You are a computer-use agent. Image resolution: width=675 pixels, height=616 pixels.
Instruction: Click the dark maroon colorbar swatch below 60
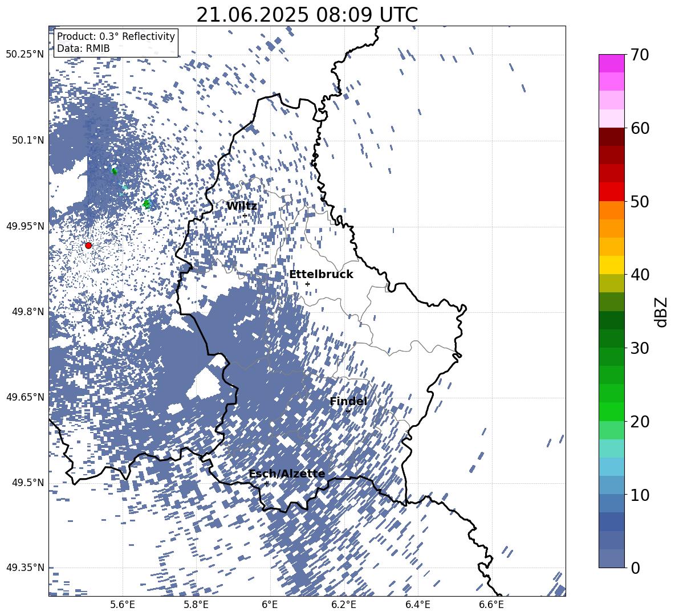[x=611, y=137]
